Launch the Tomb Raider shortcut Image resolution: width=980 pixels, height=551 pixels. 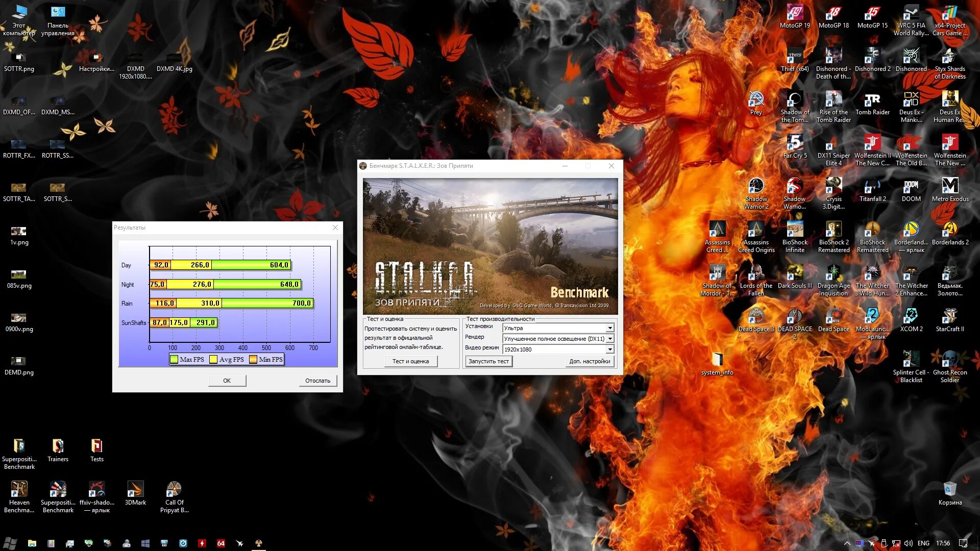click(872, 104)
